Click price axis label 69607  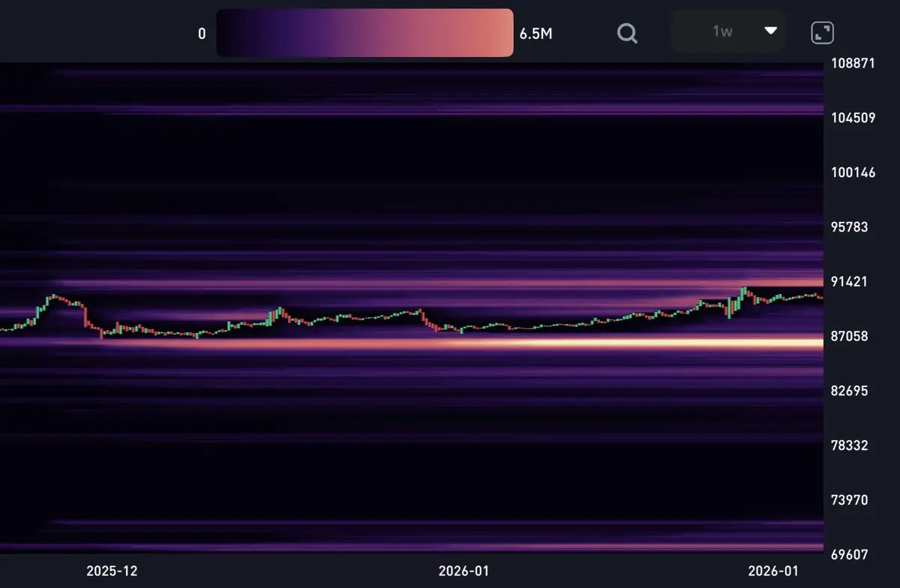pos(850,555)
